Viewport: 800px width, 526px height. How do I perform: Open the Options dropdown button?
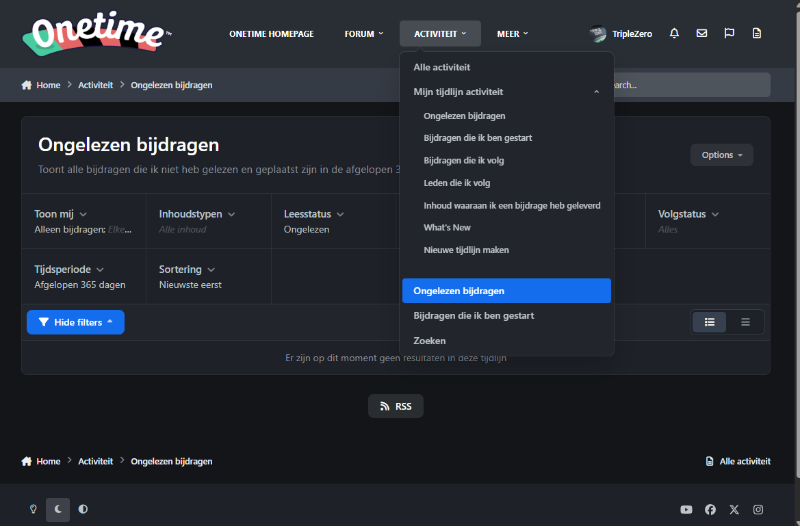721,155
